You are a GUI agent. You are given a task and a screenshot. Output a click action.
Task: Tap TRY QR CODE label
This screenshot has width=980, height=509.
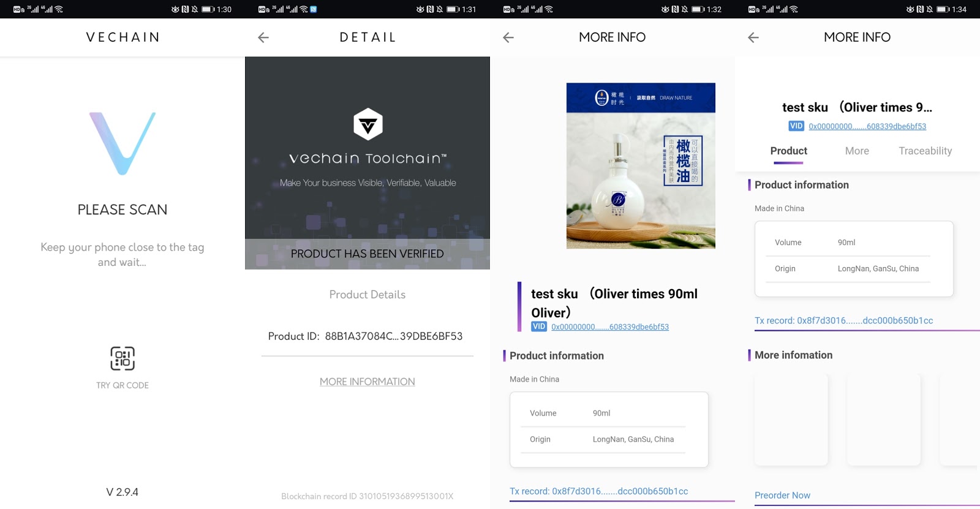123,385
